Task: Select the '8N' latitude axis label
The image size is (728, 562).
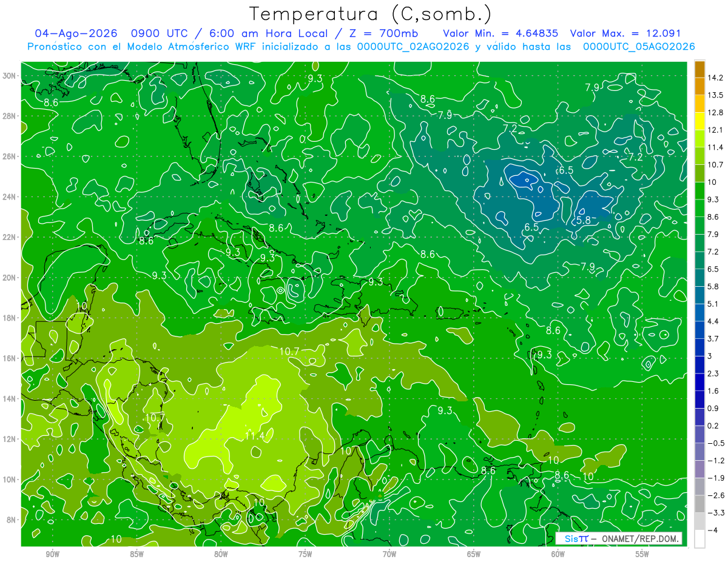Action: 12,520
